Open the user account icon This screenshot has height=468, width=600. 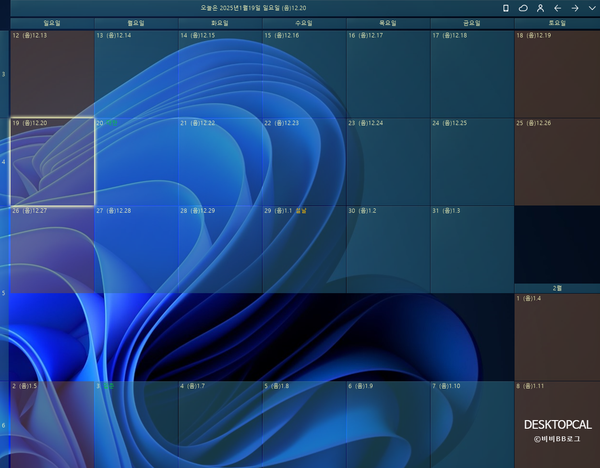540,8
